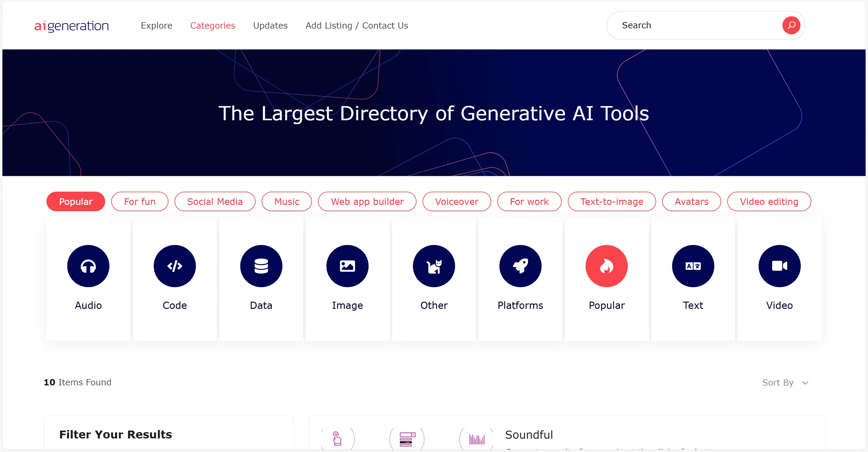This screenshot has height=452, width=868.
Task: Click the Text translation icon
Action: pyautogui.click(x=693, y=266)
